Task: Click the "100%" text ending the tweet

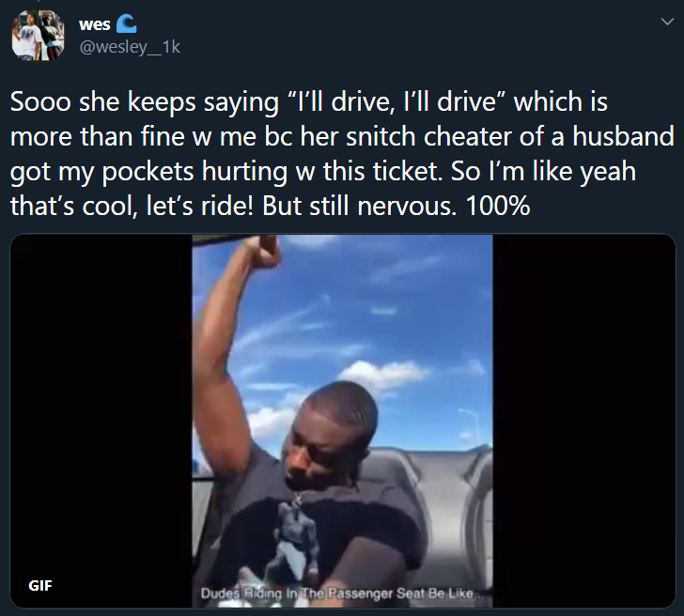Action: click(x=498, y=206)
